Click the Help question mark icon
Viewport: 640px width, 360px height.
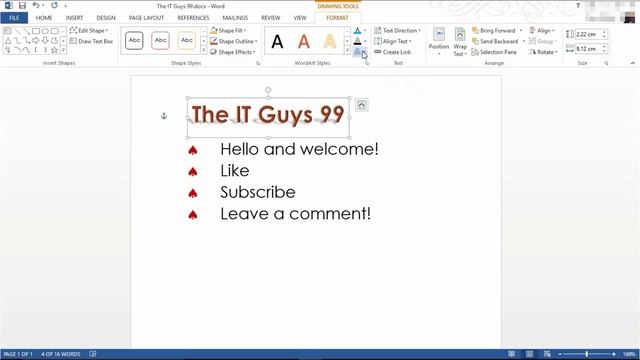tap(578, 6)
